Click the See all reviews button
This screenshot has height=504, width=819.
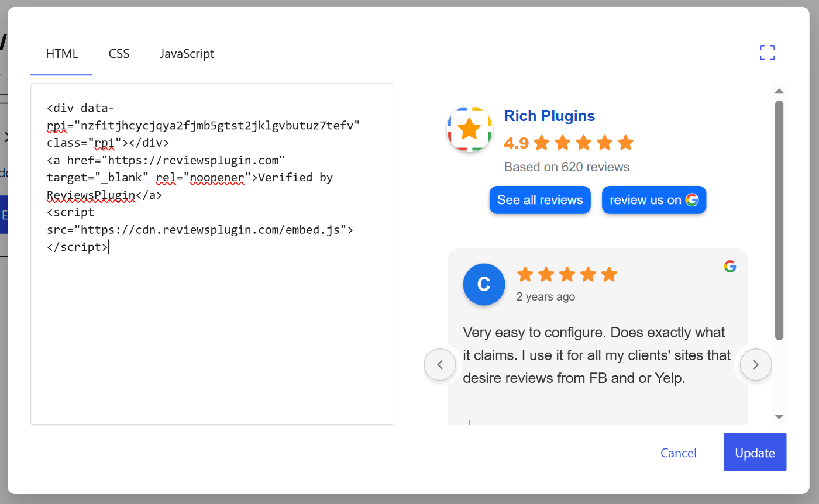coord(540,200)
